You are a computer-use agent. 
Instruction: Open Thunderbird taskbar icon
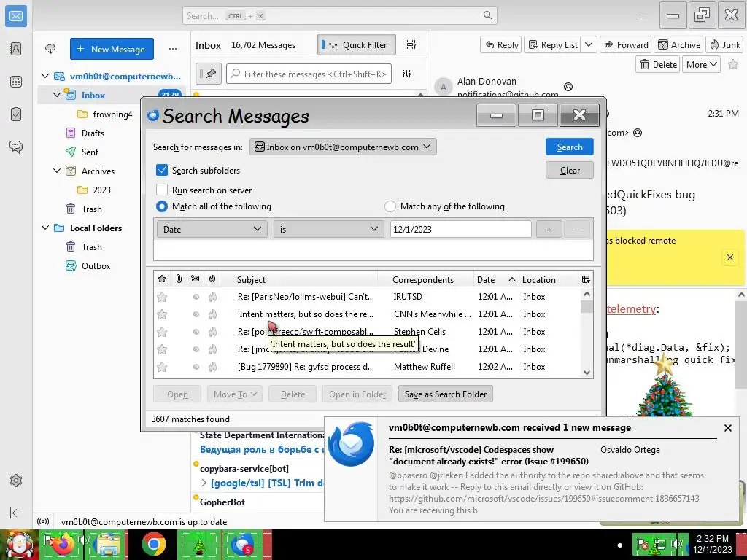(242, 544)
